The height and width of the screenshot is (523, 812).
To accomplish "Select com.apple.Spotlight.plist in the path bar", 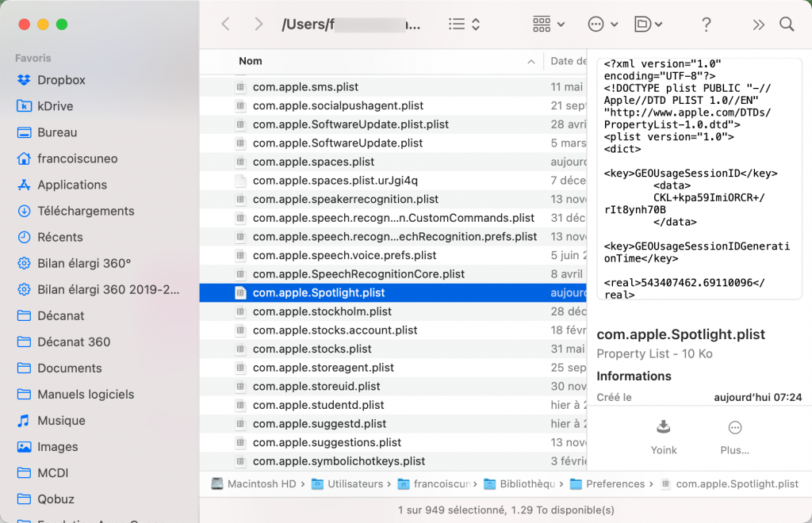I will [730, 484].
